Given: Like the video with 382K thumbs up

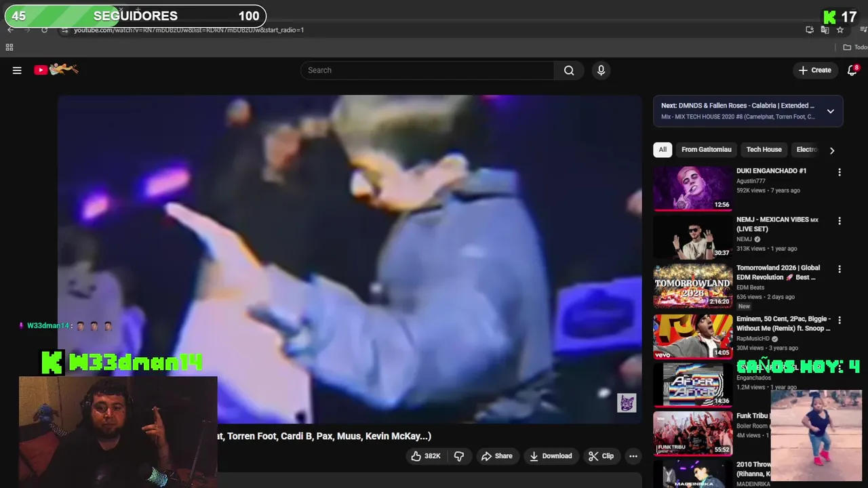Looking at the screenshot, I should click(426, 456).
